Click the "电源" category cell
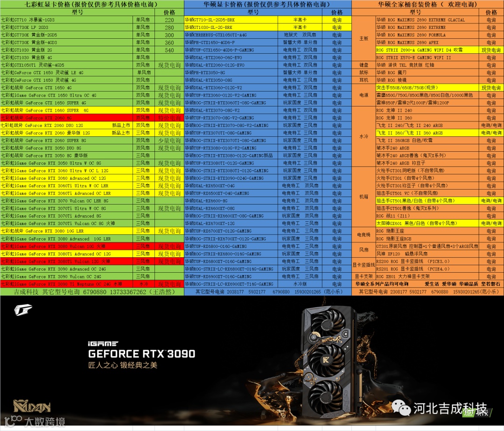 pyautogui.click(x=364, y=95)
